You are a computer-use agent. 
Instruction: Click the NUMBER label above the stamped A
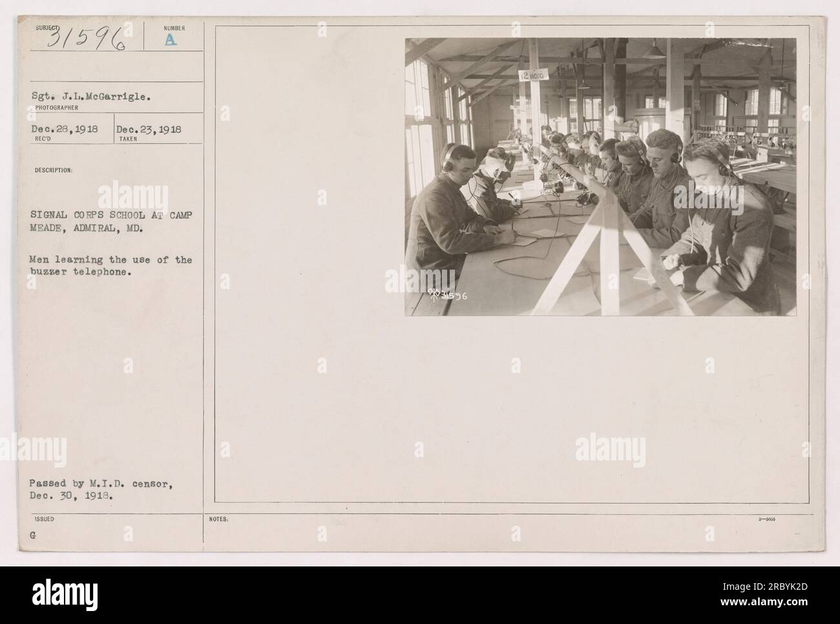[174, 28]
